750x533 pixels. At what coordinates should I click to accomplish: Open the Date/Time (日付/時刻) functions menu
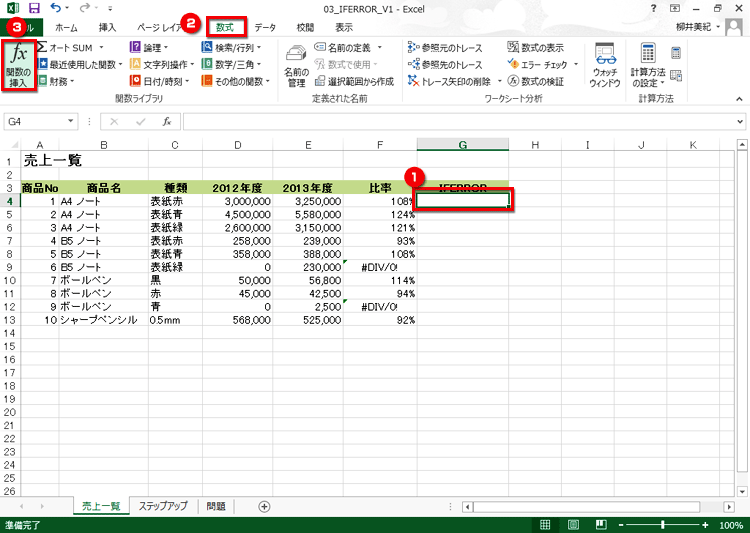tap(159, 81)
